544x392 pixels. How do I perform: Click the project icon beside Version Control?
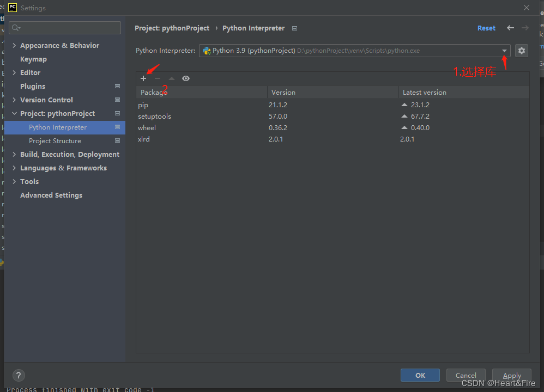pyautogui.click(x=118, y=100)
